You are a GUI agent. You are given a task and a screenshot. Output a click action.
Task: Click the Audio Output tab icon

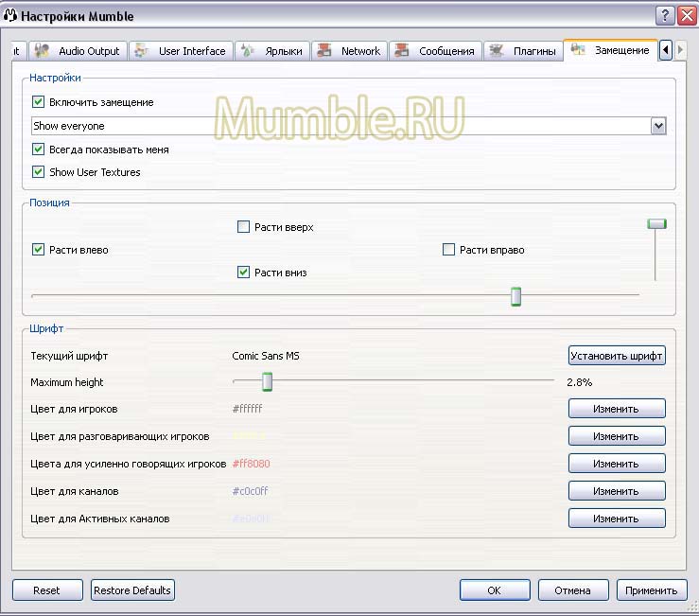point(43,51)
